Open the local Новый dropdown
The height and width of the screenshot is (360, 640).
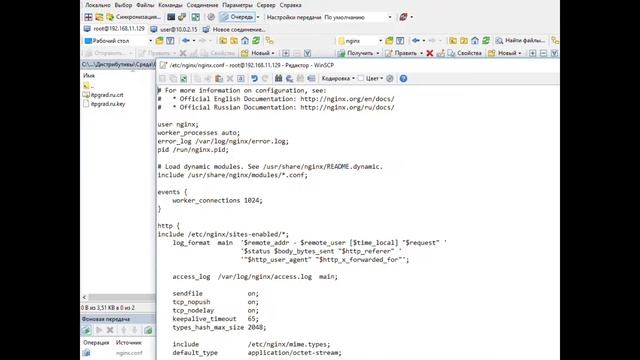tap(258, 53)
